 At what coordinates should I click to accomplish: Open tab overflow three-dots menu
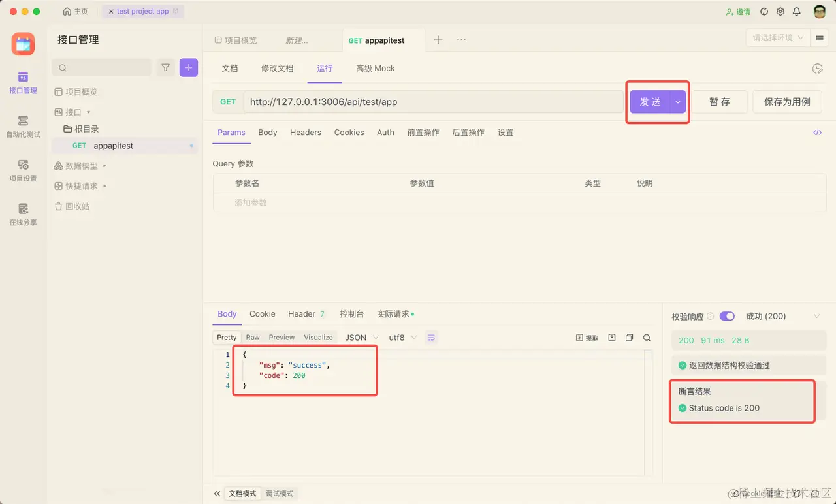[x=461, y=40]
